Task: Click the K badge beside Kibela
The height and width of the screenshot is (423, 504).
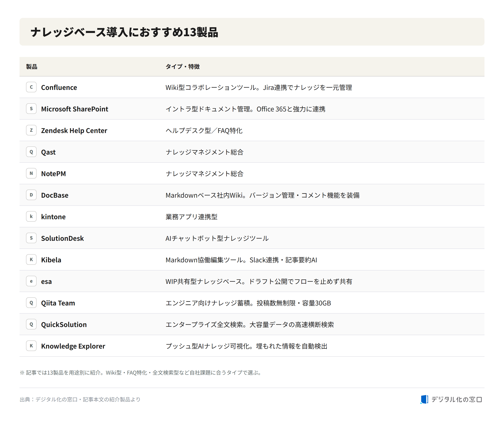Action: coord(31,260)
